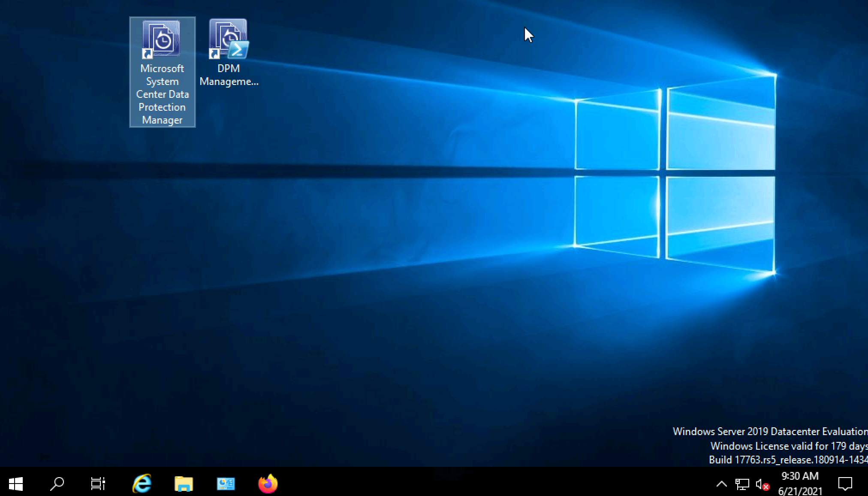Viewport: 868px width, 496px height.
Task: Launch Firefox from the taskbar
Action: 268,484
